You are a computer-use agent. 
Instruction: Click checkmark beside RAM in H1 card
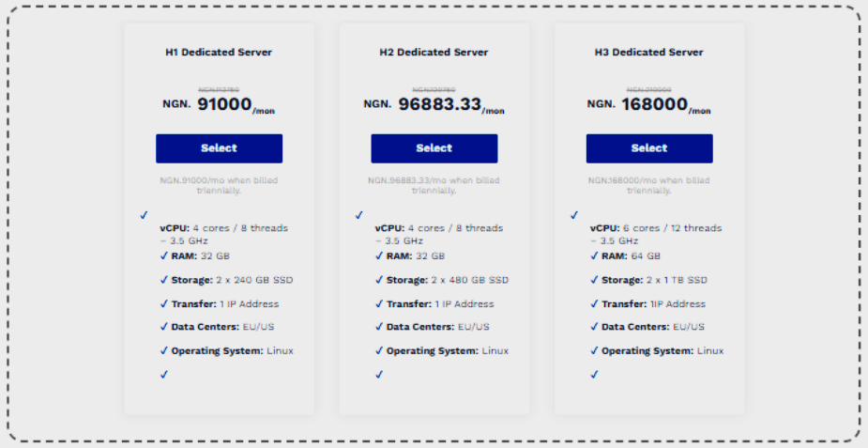pos(164,255)
